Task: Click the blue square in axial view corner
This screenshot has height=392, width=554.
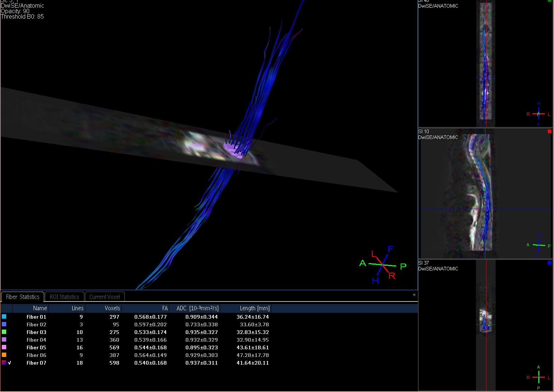Action: 550,263
